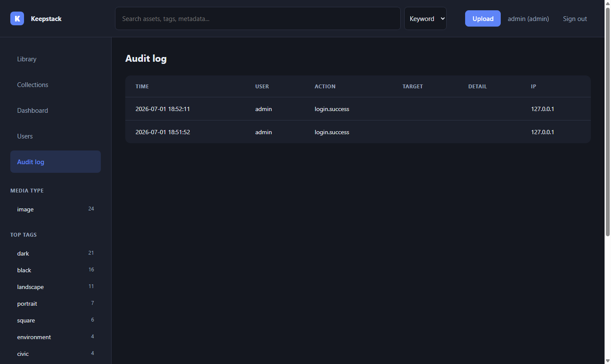
Task: Filter by the dark tag
Action: [55, 253]
